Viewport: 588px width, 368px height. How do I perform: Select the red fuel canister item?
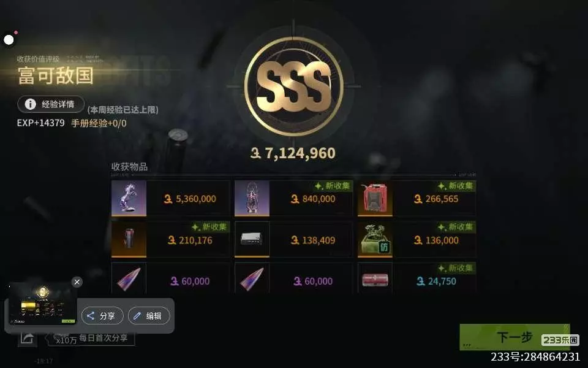click(x=417, y=198)
